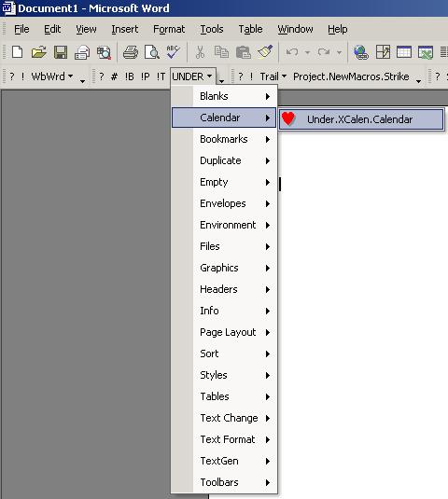This screenshot has height=499, width=448.
Task: Choose the Environment menu entry
Action: (x=224, y=225)
